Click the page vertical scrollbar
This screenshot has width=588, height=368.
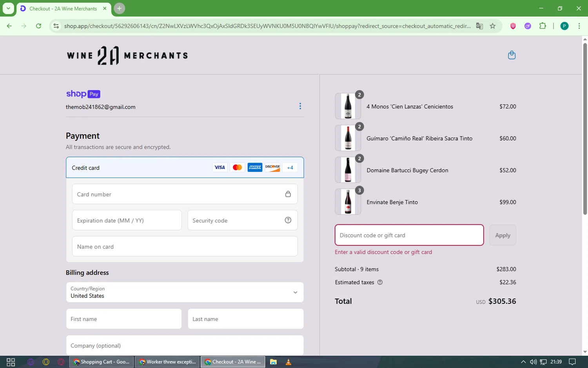pos(585,129)
